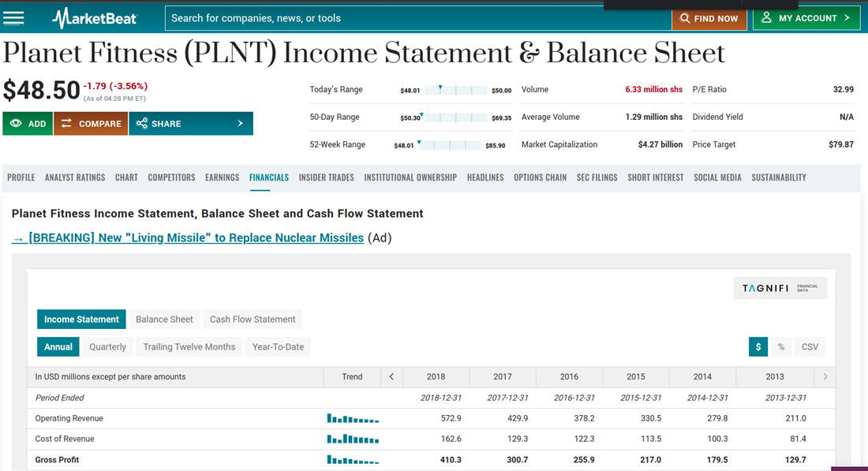Click the Cost of Revenue trend chart
Image resolution: width=868 pixels, height=471 pixels.
353,439
